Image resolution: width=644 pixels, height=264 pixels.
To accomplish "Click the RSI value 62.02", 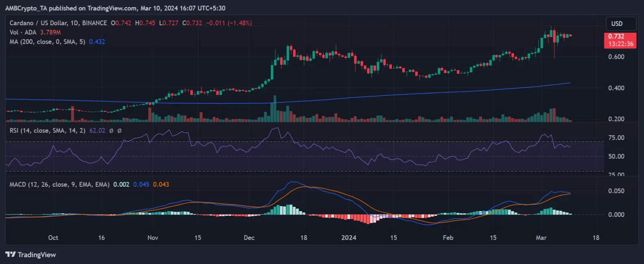I will 97,131.
